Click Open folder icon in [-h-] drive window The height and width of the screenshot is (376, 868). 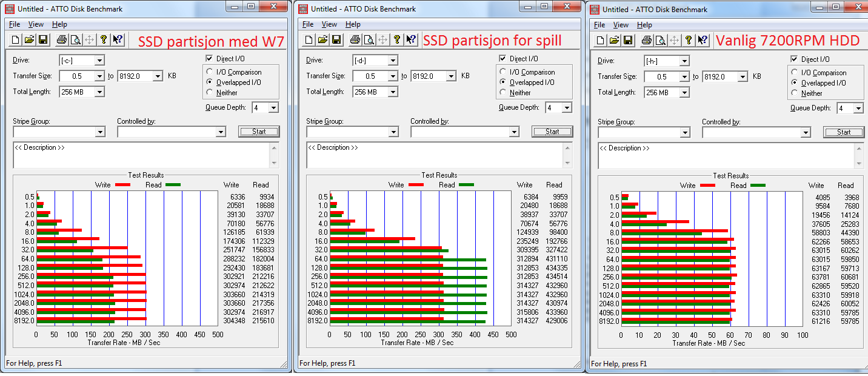pos(615,41)
